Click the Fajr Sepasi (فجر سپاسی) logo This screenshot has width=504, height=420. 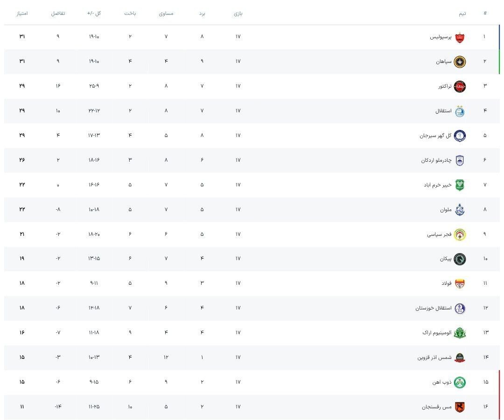(x=460, y=234)
